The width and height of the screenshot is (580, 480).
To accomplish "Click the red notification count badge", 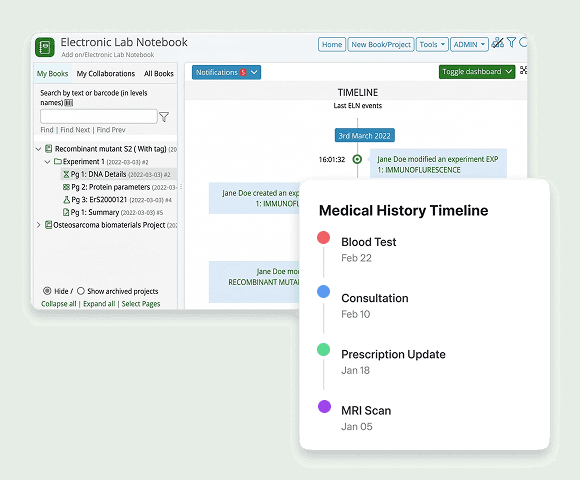I will click(243, 72).
